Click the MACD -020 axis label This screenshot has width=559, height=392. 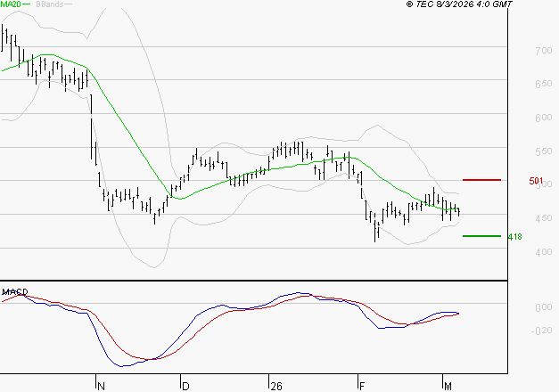pyautogui.click(x=541, y=331)
